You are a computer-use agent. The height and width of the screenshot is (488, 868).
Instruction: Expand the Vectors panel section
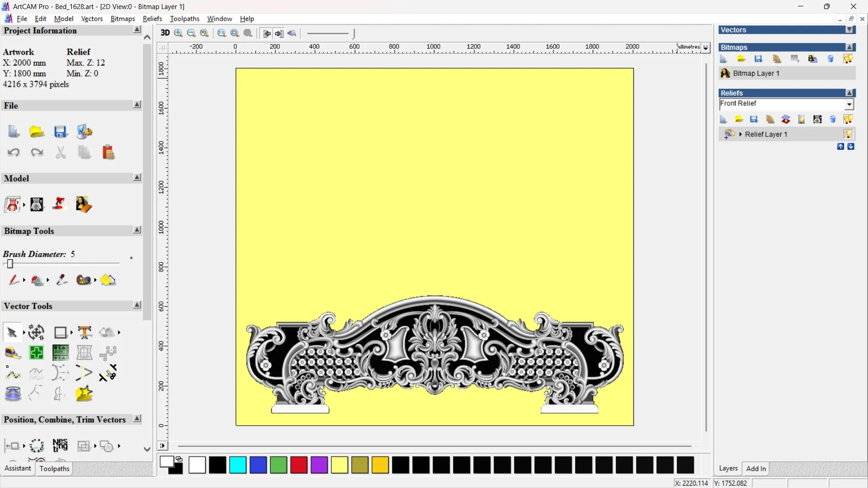coord(850,30)
